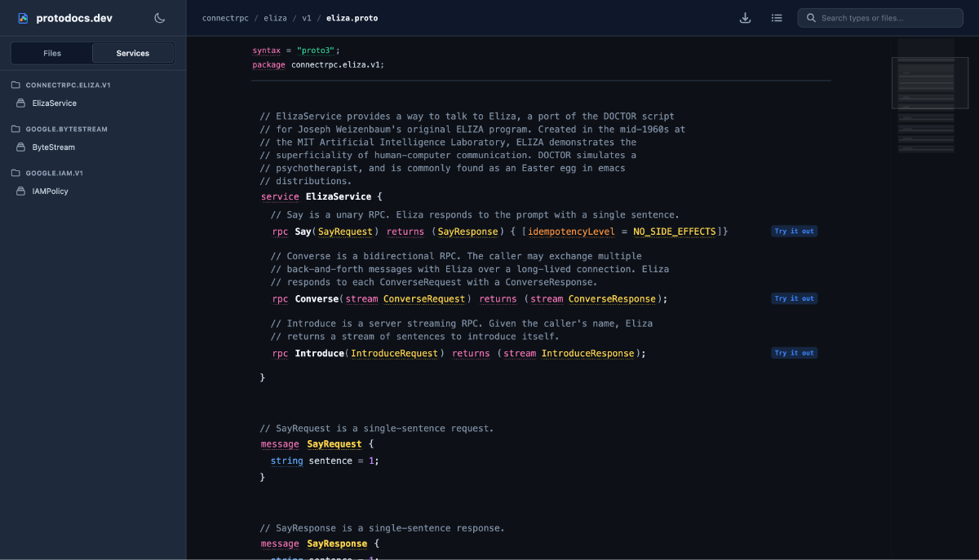Image resolution: width=979 pixels, height=560 pixels.
Task: Open the ConverseRequest type link
Action: point(424,299)
